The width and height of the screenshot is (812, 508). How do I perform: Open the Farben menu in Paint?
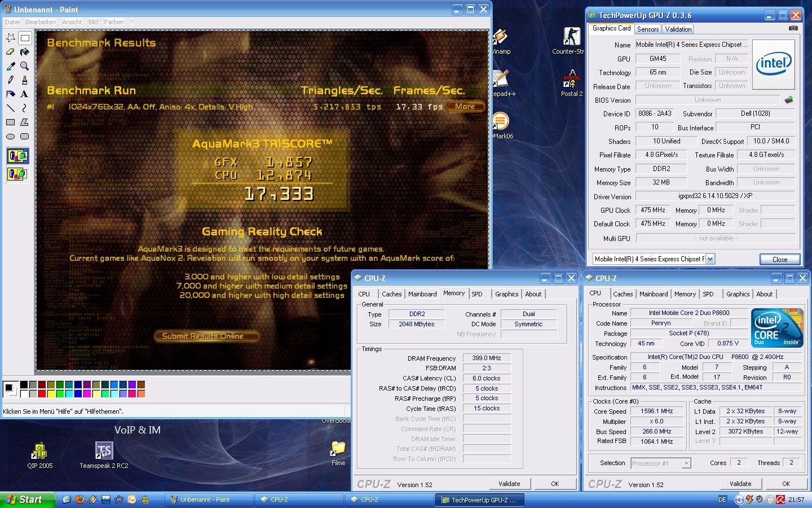click(114, 22)
